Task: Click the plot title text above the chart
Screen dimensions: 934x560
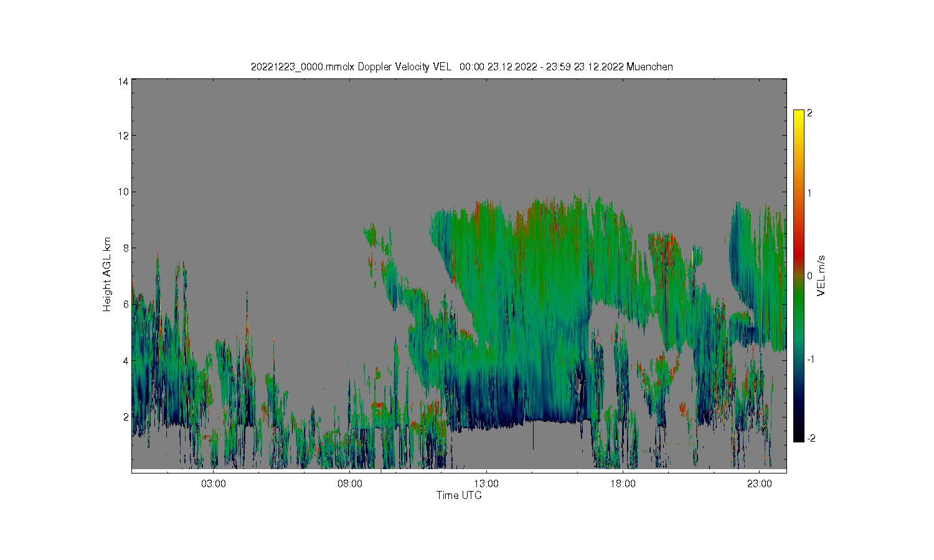Action: (461, 67)
